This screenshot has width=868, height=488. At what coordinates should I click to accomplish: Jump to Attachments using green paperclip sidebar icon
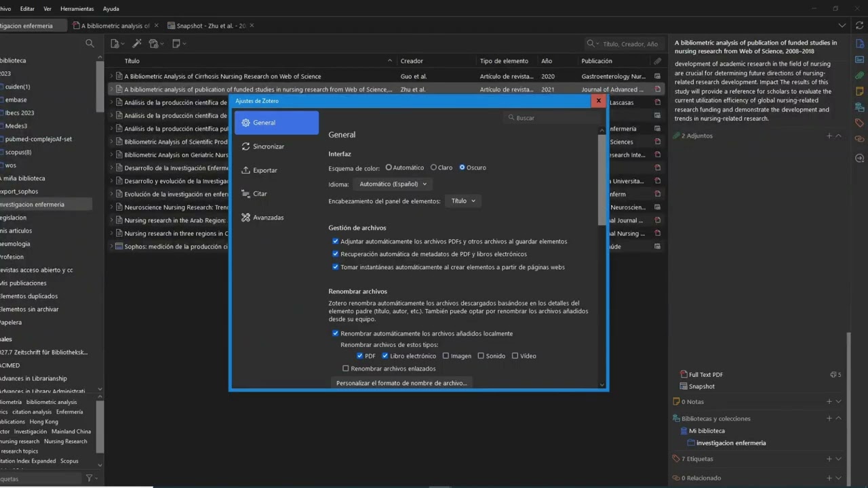point(859,75)
